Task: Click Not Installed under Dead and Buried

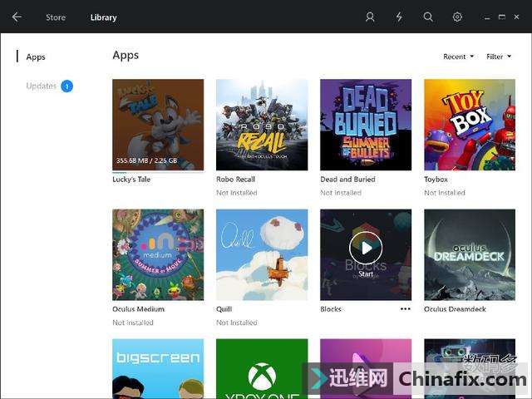Action: (341, 193)
